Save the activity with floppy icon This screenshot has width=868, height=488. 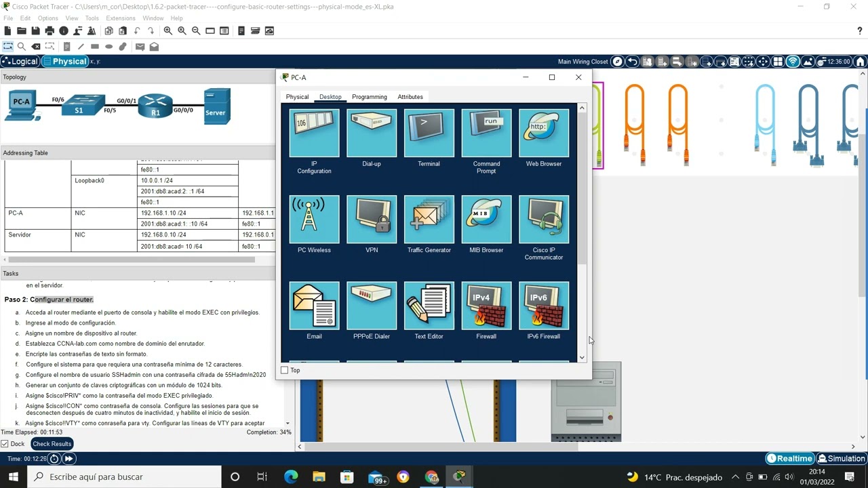[x=35, y=30]
